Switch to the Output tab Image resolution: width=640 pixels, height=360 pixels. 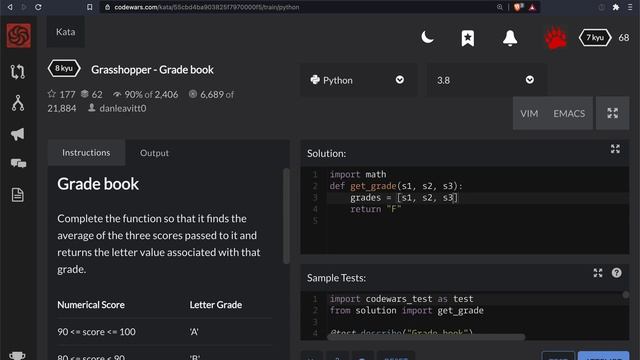(x=154, y=153)
